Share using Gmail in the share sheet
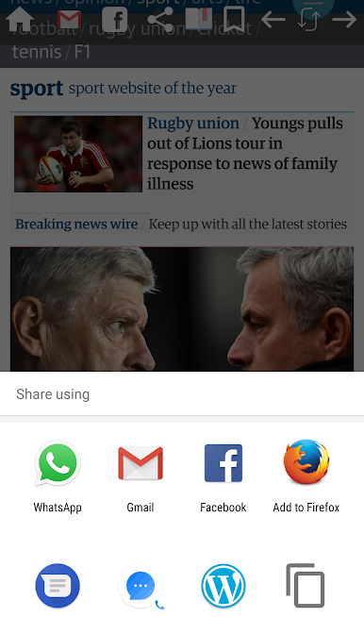Image resolution: width=364 pixels, height=617 pixels. click(141, 476)
